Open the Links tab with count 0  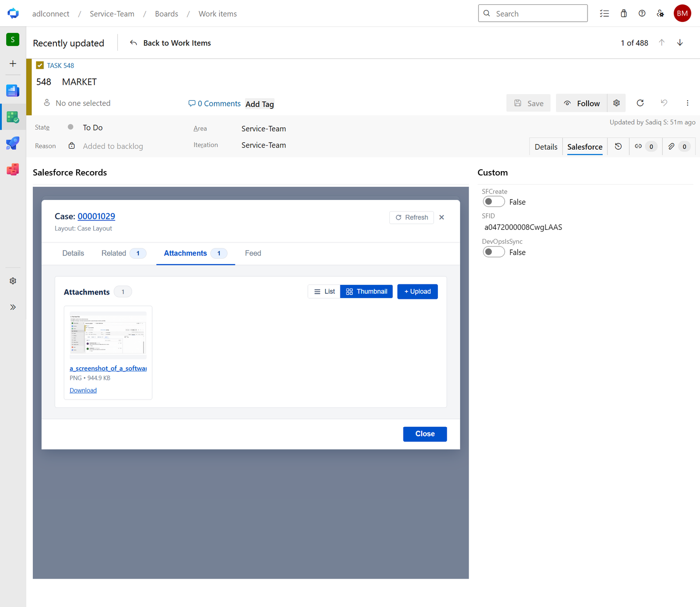645,147
